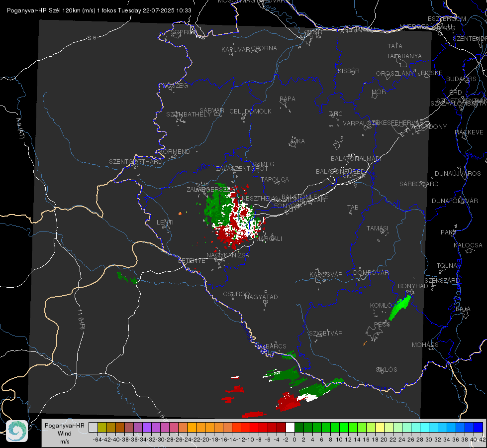Click the small green echo west of Letenye
The height and width of the screenshot is (448, 487).
[x=127, y=278]
